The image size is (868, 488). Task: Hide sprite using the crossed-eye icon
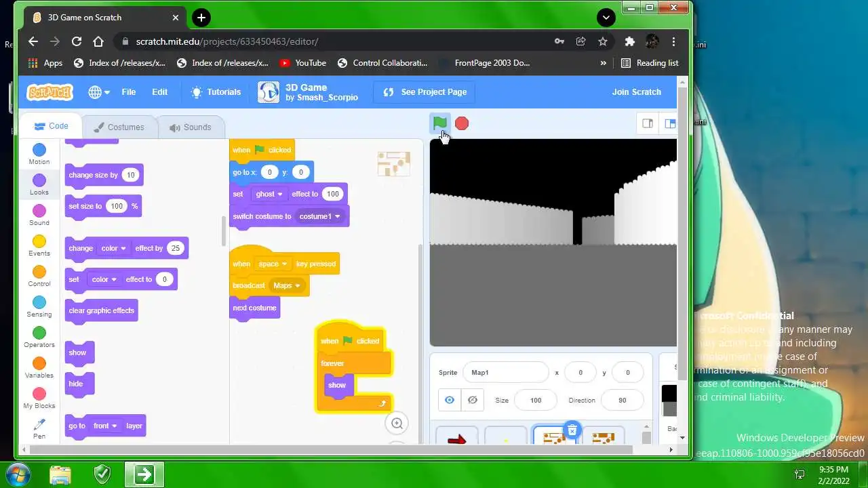point(473,400)
